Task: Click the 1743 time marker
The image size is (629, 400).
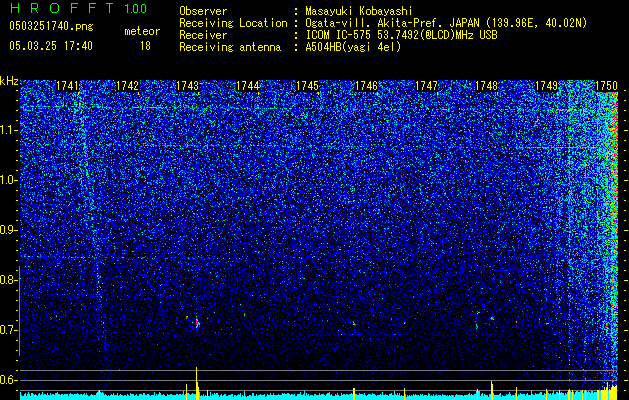Action: [x=187, y=86]
